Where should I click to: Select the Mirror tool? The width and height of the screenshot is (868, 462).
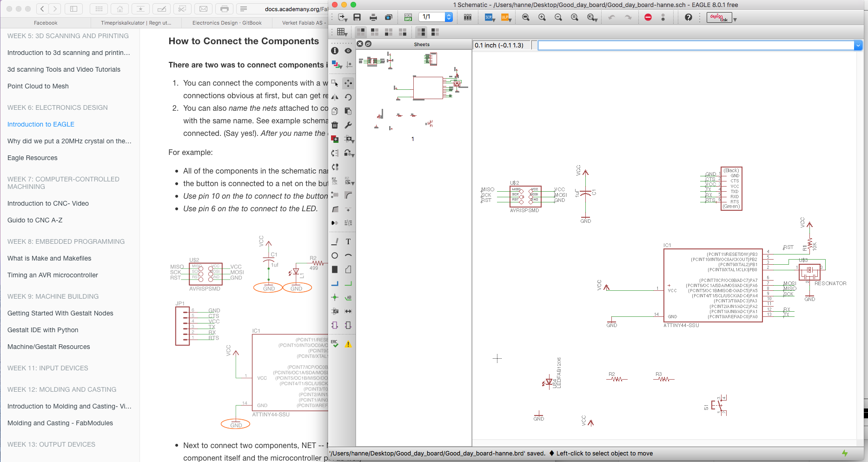point(335,97)
